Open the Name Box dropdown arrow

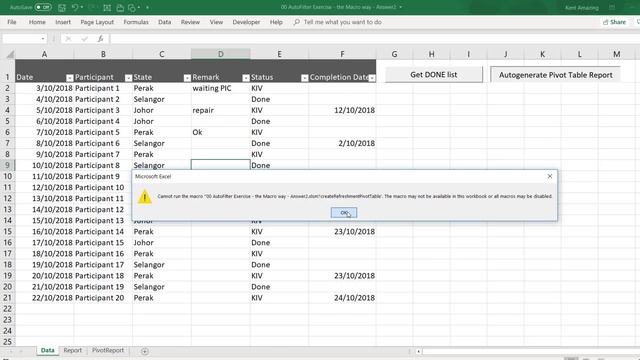(42, 39)
